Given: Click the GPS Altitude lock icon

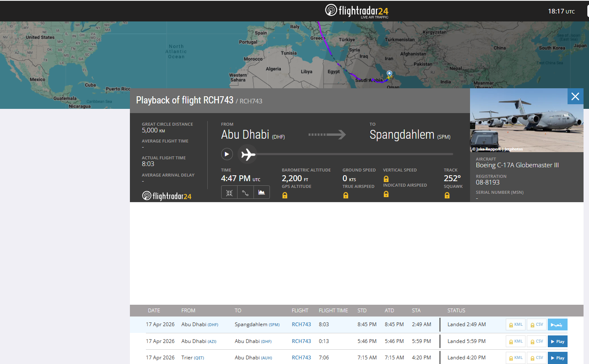Looking at the screenshot, I should (x=285, y=195).
